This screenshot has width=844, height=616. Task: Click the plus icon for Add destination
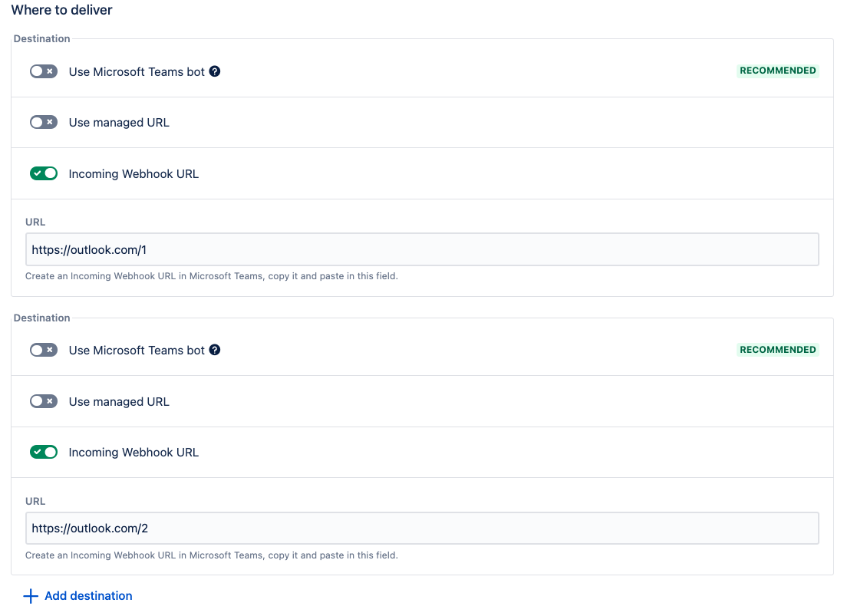point(30,596)
